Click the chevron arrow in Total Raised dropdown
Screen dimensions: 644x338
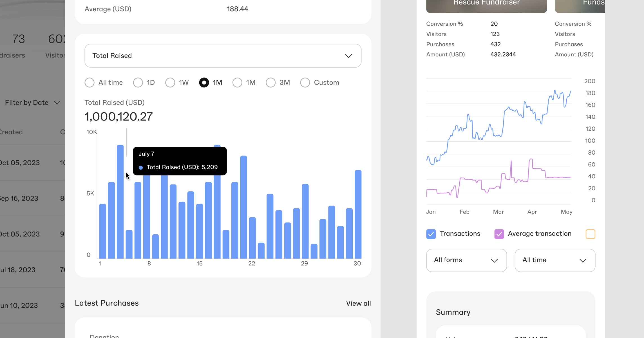coord(348,56)
